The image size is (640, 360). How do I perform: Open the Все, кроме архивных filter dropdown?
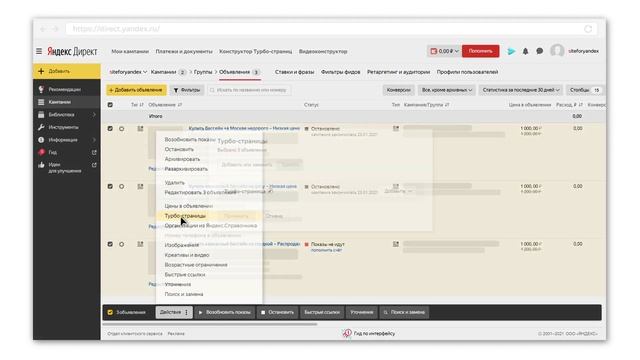447,90
